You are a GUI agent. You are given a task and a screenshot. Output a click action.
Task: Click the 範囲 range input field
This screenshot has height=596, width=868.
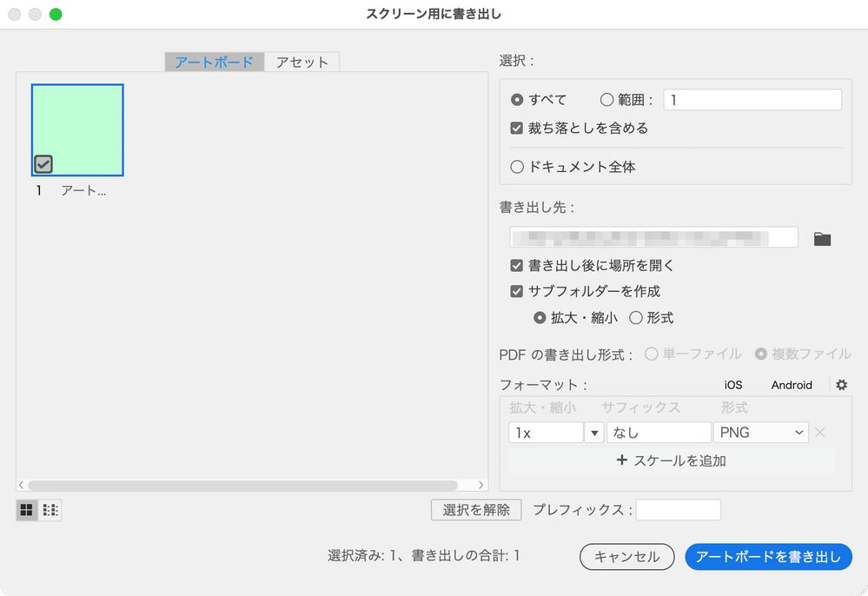coord(752,100)
